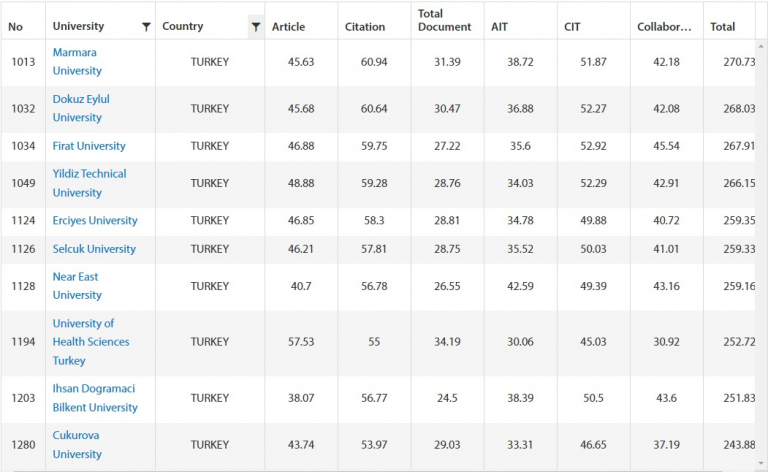Open the Marmara University link

point(77,61)
